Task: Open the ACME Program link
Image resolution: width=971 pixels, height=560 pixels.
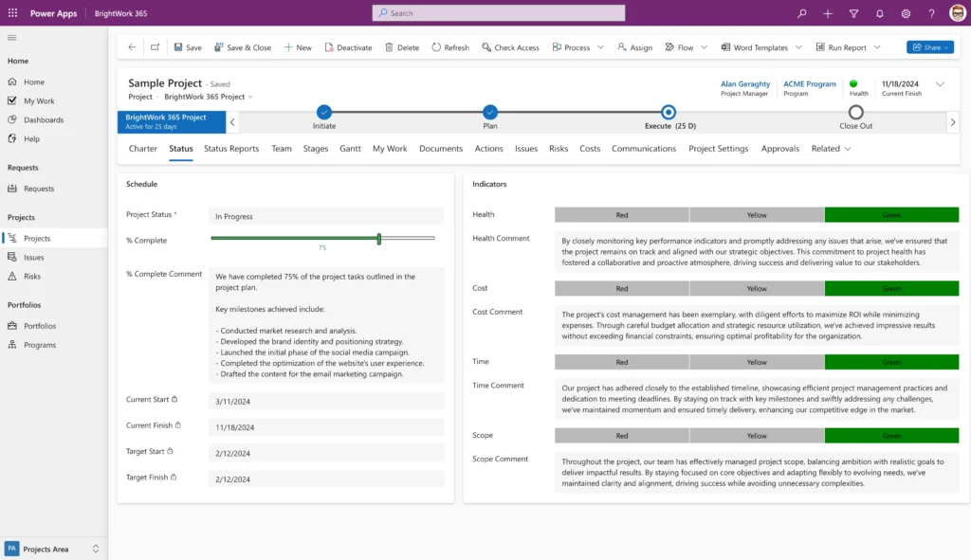Action: 810,83
